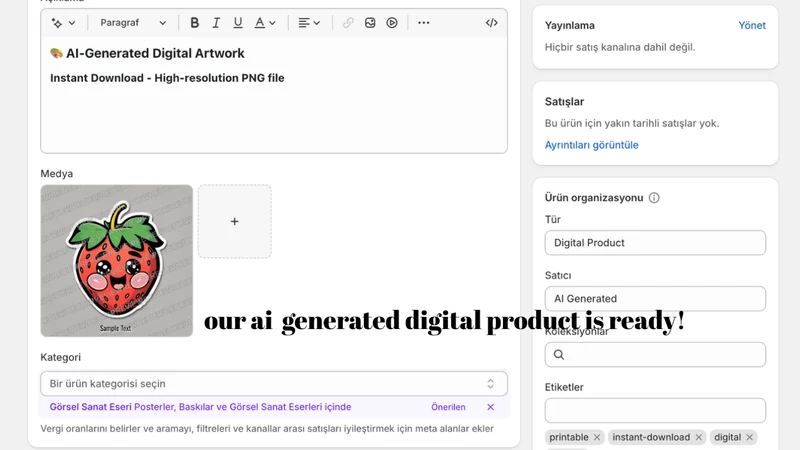Click the Koleksiyonlar search field
The width and height of the screenshot is (800, 450).
click(x=655, y=355)
